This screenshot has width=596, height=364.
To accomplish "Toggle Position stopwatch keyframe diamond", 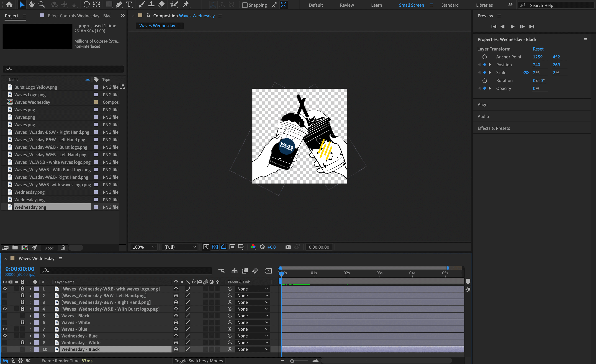I will point(485,65).
